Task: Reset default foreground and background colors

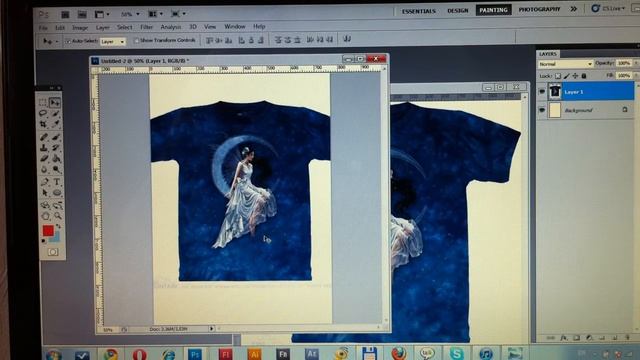Action: pyautogui.click(x=43, y=241)
